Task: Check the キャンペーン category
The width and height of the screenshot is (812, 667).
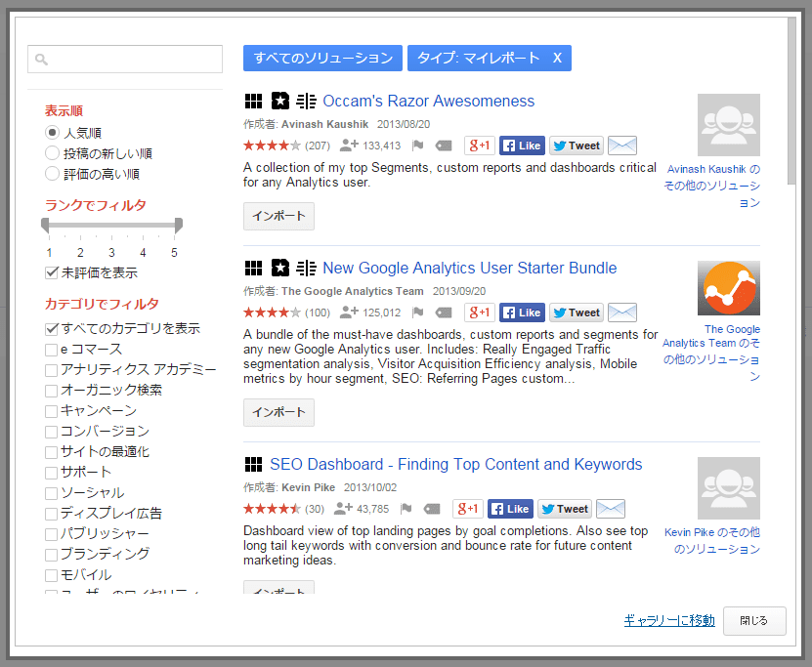Action: 51,411
